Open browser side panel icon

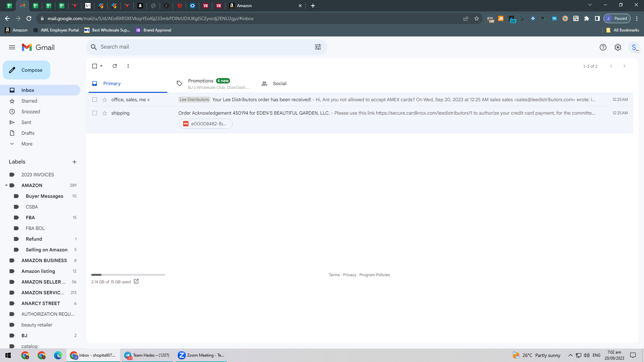[x=597, y=18]
